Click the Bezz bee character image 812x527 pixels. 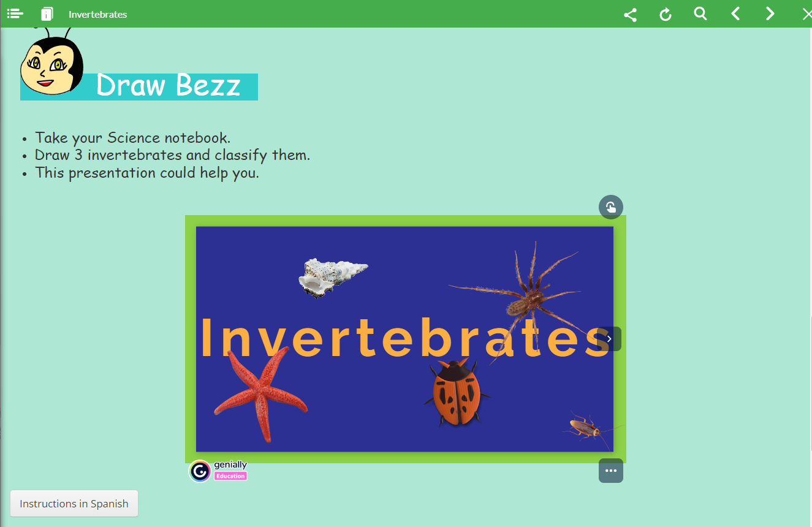[51, 61]
